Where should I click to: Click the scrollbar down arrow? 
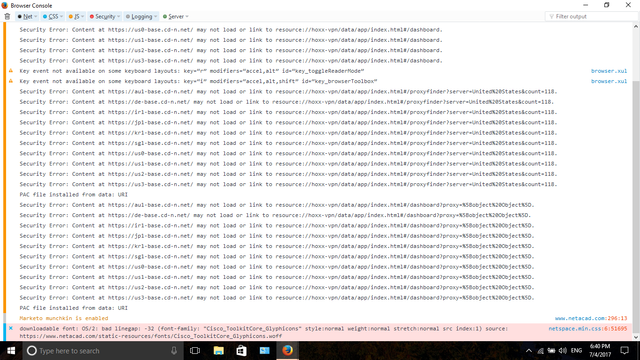click(636, 338)
